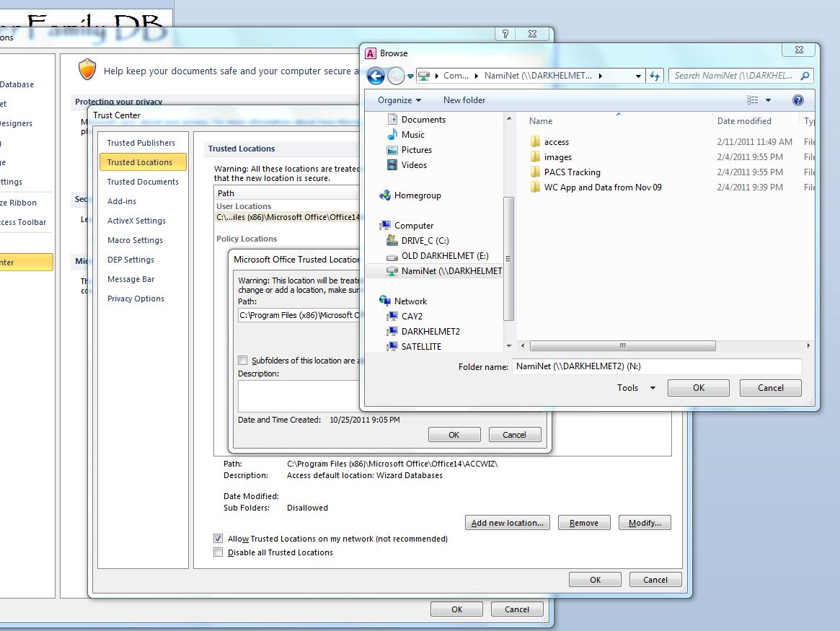This screenshot has height=631, width=840.
Task: Select SATELLITE network computer
Action: pos(414,347)
